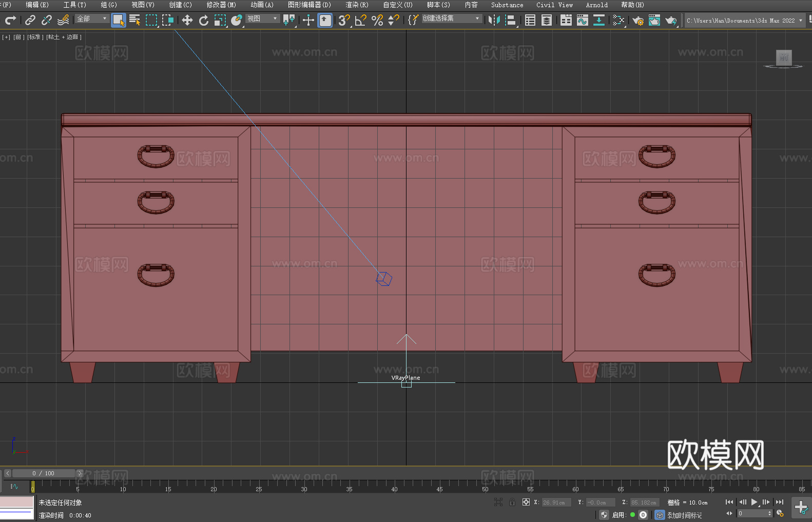This screenshot has width=812, height=522.
Task: Click the [+] viewport label menu
Action: pyautogui.click(x=6, y=37)
